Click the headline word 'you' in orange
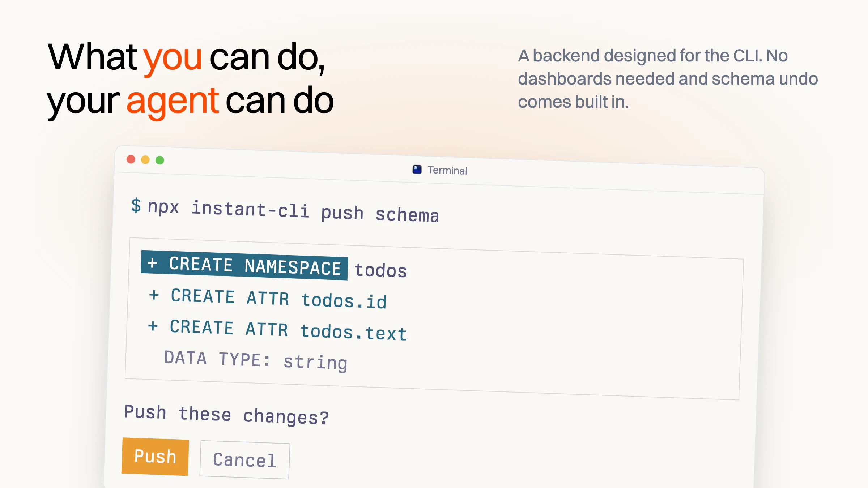 tap(173, 61)
